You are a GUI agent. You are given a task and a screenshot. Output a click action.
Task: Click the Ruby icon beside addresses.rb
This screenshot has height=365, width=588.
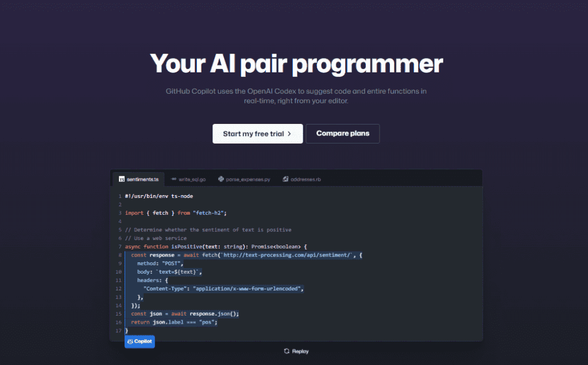click(x=285, y=179)
